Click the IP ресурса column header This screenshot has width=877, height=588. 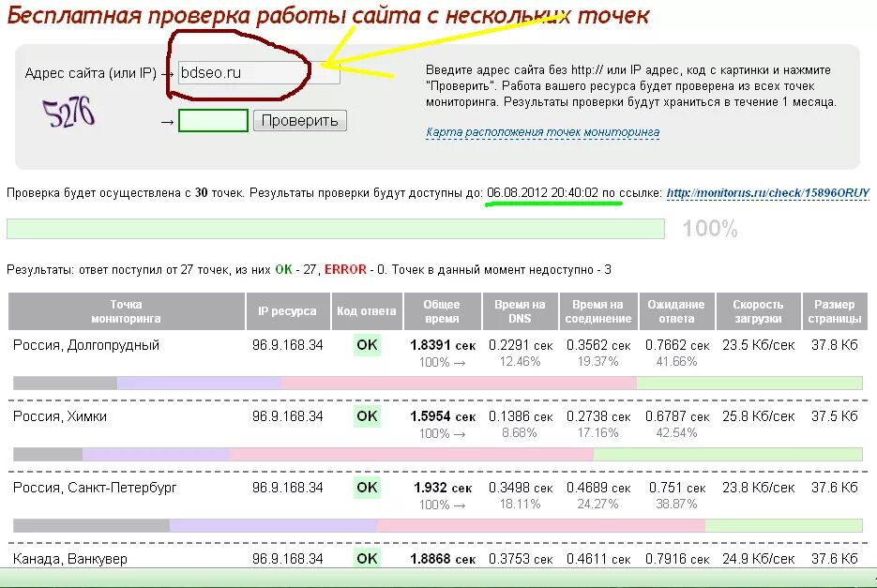tap(287, 311)
